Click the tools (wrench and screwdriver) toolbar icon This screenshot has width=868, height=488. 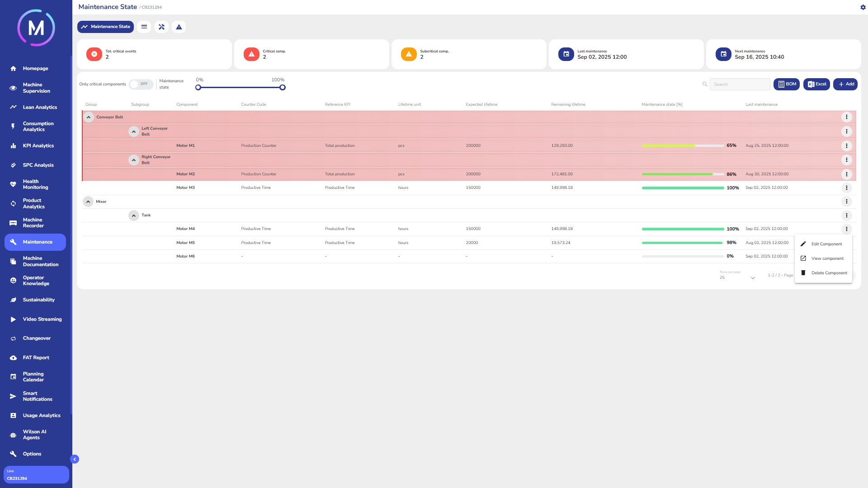point(161,27)
